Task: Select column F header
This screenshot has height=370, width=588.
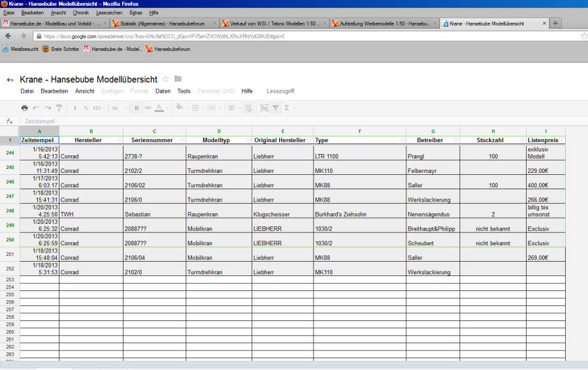Action: click(359, 131)
